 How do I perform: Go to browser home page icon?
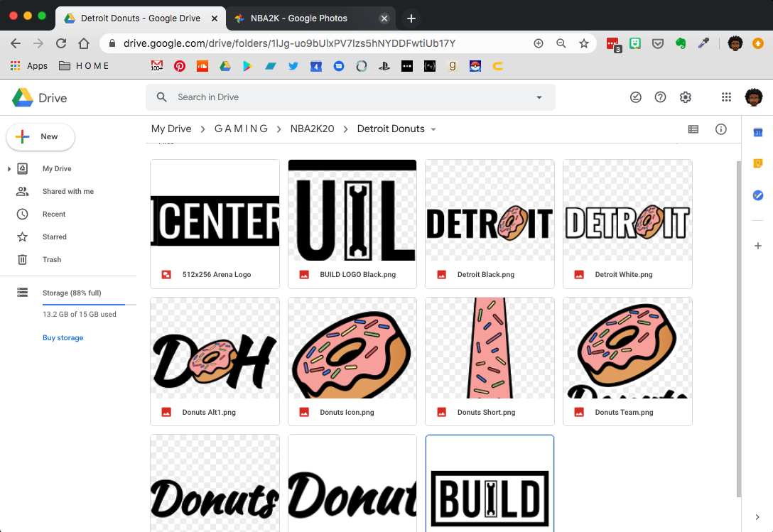pos(84,43)
